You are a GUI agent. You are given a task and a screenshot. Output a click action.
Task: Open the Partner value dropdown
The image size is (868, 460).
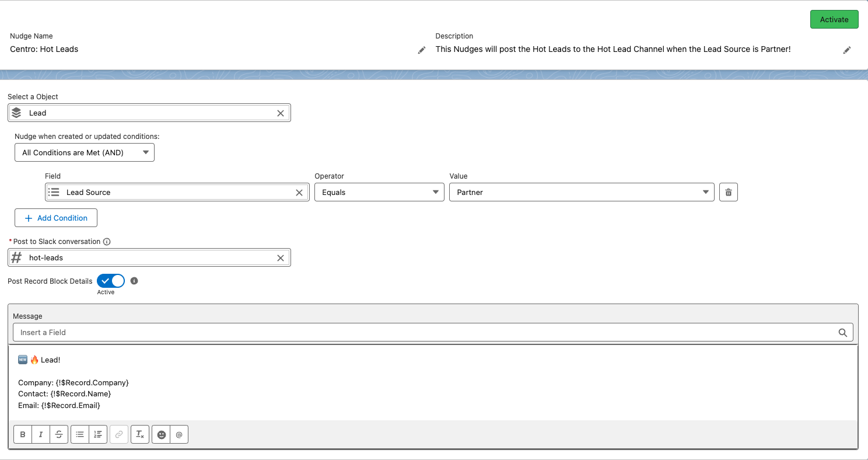582,192
